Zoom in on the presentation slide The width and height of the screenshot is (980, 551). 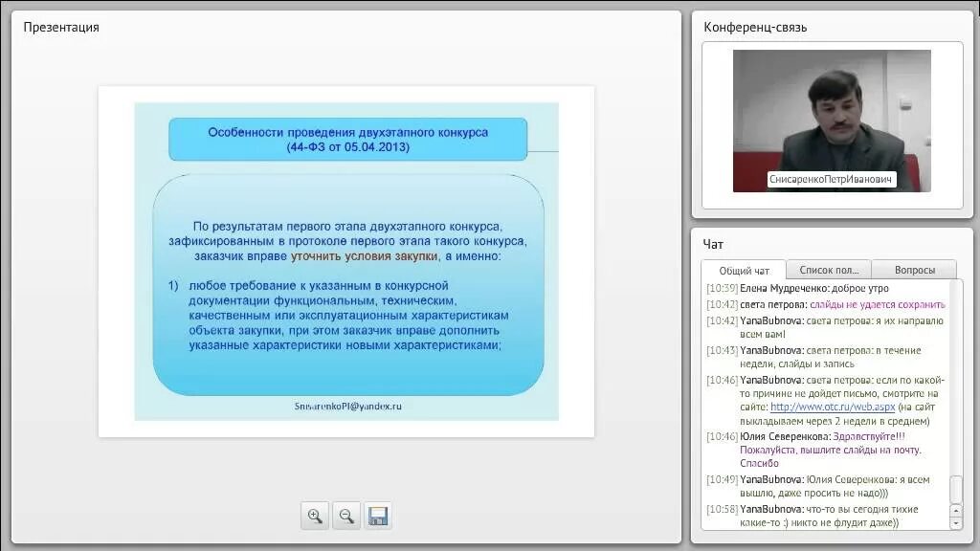pyautogui.click(x=314, y=516)
